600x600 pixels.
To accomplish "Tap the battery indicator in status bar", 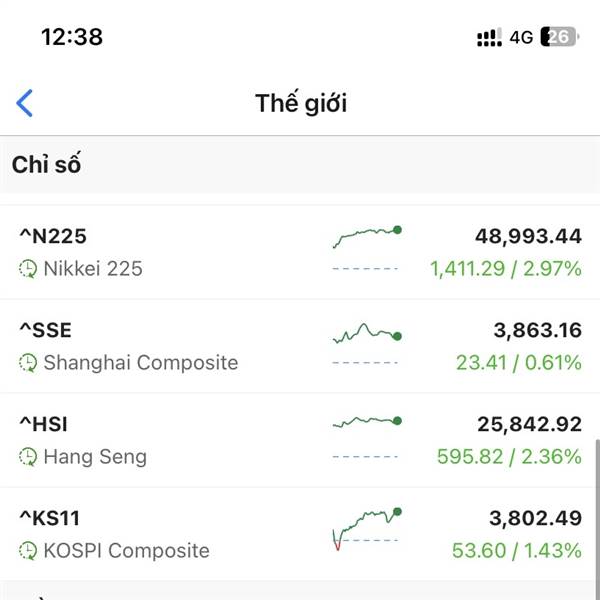I will pyautogui.click(x=559, y=37).
